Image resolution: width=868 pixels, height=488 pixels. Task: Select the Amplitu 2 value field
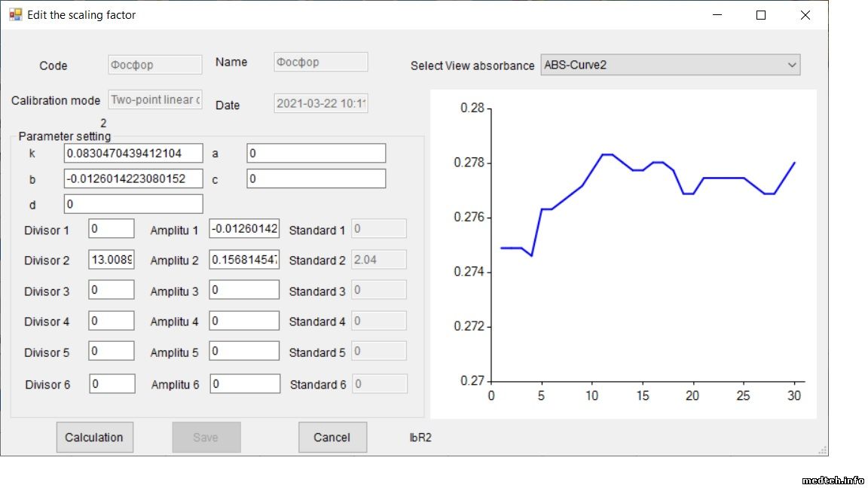tap(244, 260)
